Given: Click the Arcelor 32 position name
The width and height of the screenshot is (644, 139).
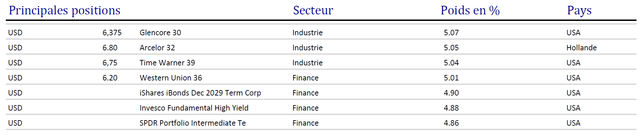Looking at the screenshot, I should 157,48.
